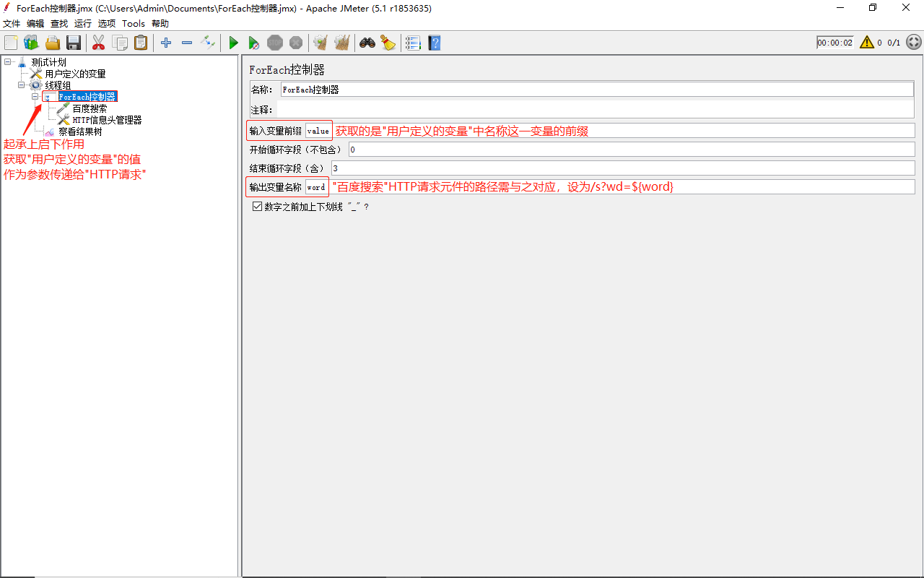Image resolution: width=924 pixels, height=578 pixels.
Task: Open the 运行 menu
Action: (x=83, y=24)
